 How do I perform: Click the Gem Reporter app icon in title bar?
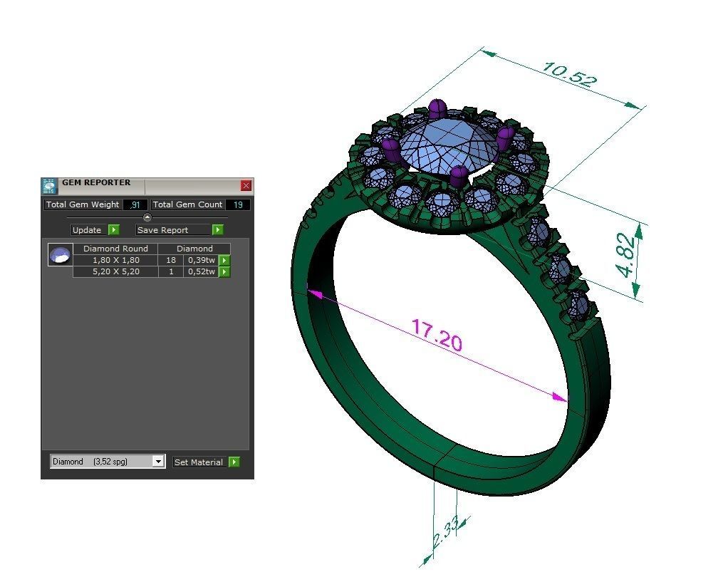(48, 186)
